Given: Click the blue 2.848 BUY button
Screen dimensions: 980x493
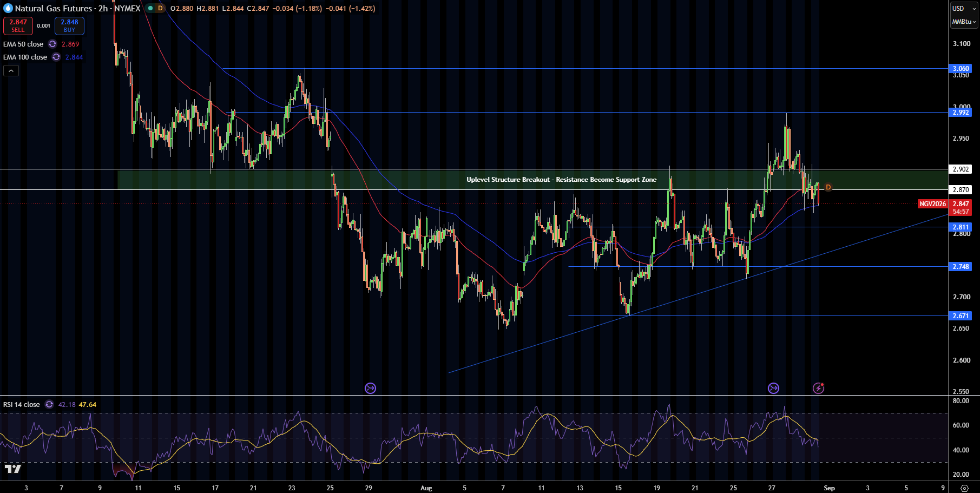Looking at the screenshot, I should tap(69, 25).
